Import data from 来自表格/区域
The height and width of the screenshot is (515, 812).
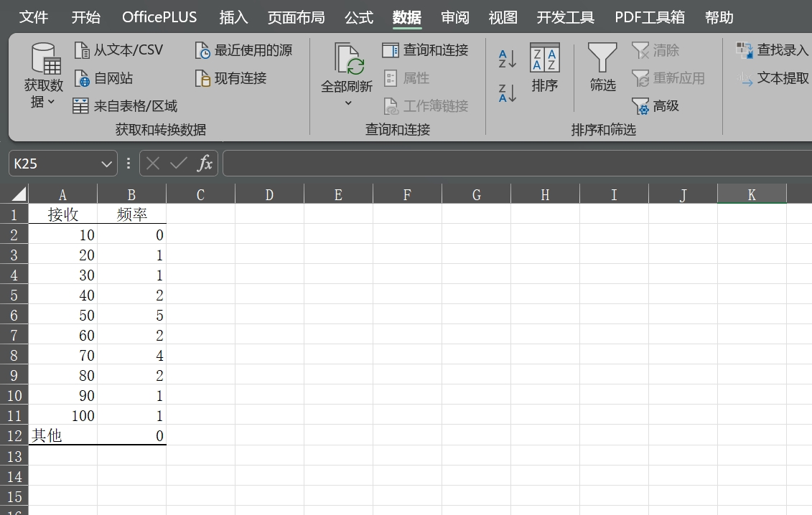(125, 106)
